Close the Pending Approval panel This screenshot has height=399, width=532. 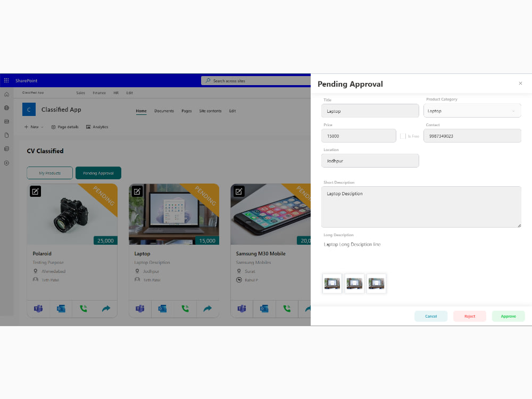coord(520,83)
